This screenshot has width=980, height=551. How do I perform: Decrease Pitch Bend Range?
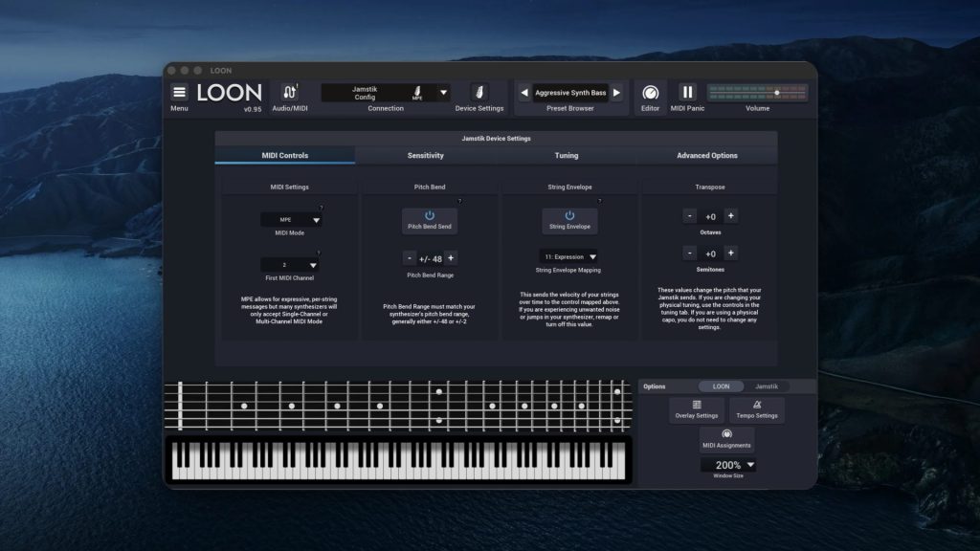click(x=410, y=258)
